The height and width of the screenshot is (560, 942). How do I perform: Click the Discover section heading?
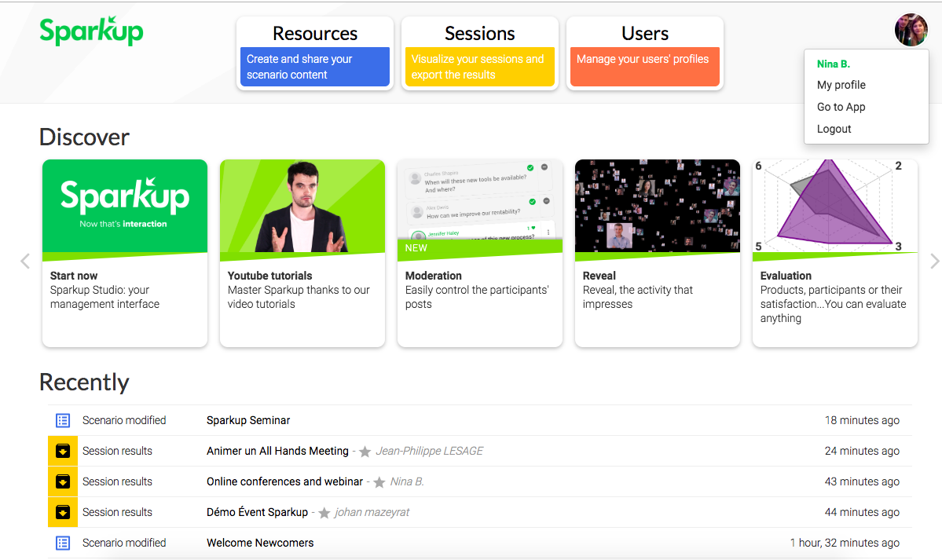pyautogui.click(x=84, y=137)
